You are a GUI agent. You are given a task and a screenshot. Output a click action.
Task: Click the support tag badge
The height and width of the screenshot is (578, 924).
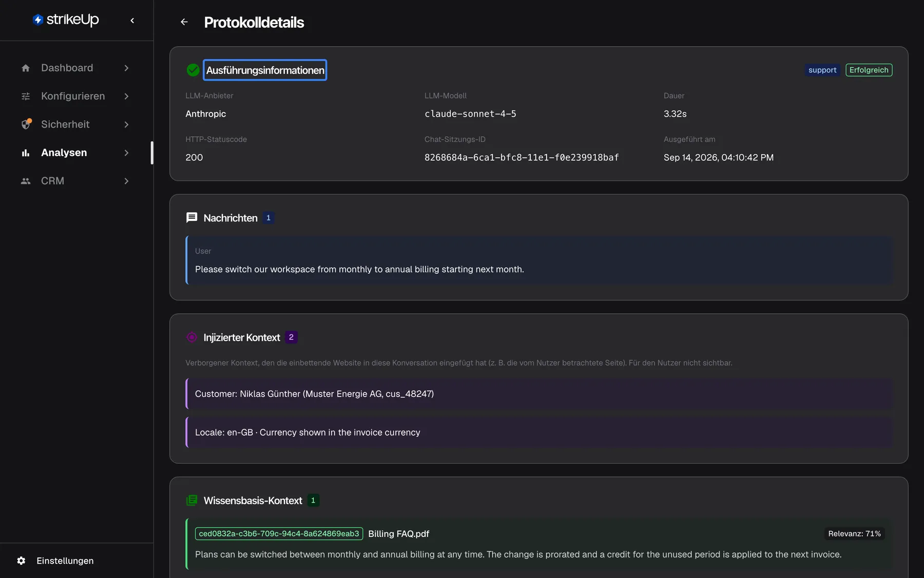click(x=822, y=70)
